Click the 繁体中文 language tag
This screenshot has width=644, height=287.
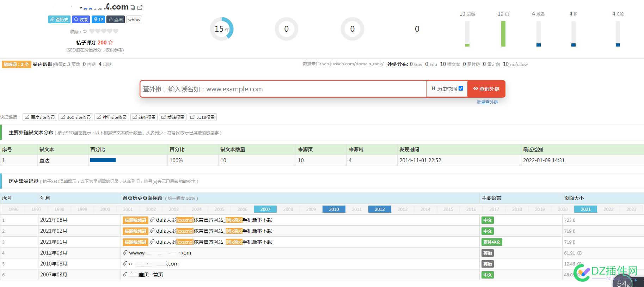pyautogui.click(x=492, y=242)
